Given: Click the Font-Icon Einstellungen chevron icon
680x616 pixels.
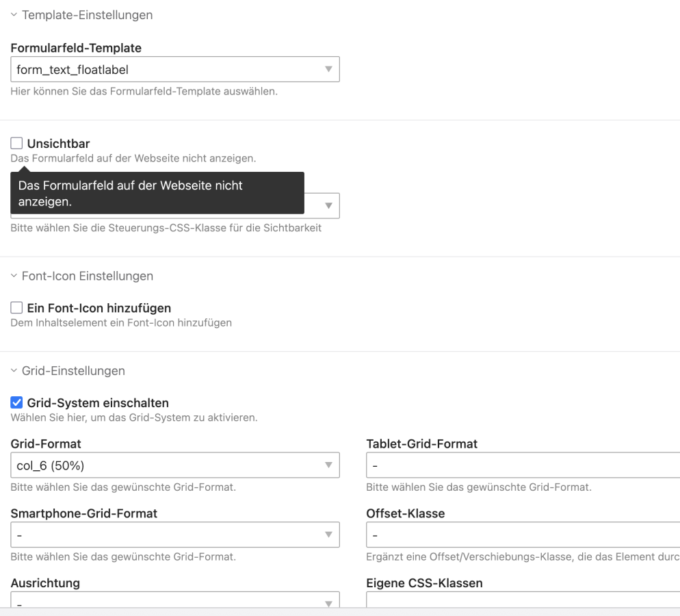Looking at the screenshot, I should 14,277.
